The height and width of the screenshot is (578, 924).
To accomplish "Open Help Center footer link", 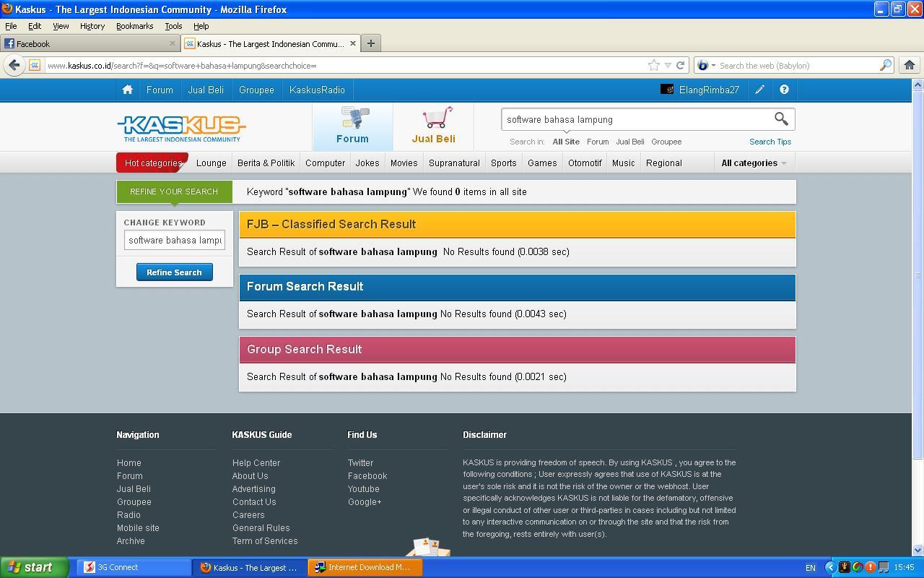I will click(256, 463).
